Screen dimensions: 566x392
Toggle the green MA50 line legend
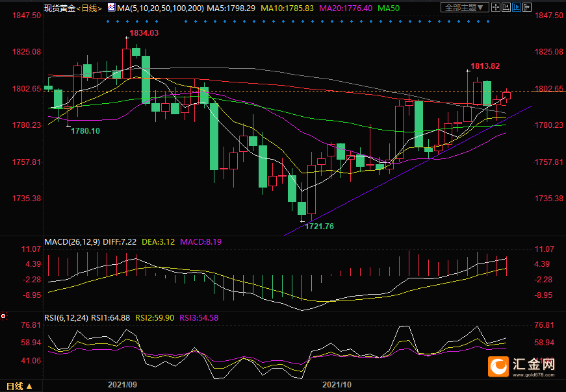[x=389, y=8]
